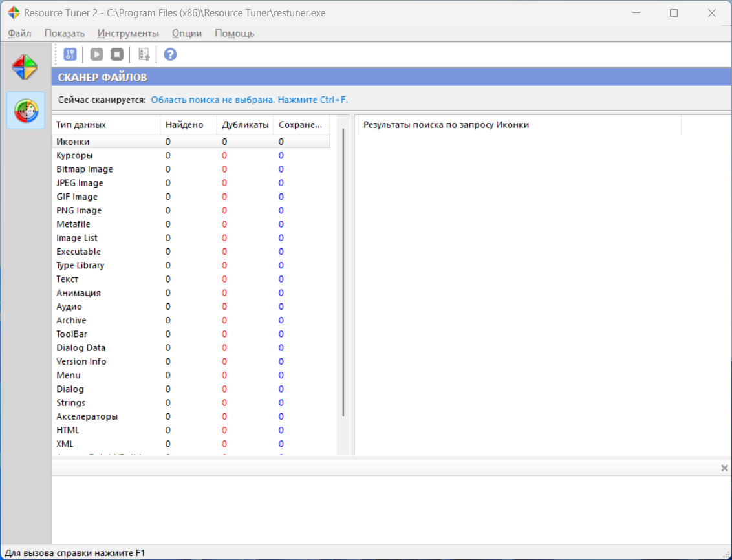
Task: Start scanning with the play icon
Action: [96, 54]
